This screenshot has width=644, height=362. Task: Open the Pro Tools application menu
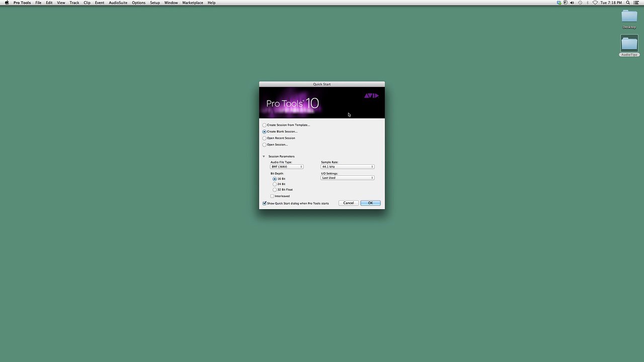tap(22, 3)
